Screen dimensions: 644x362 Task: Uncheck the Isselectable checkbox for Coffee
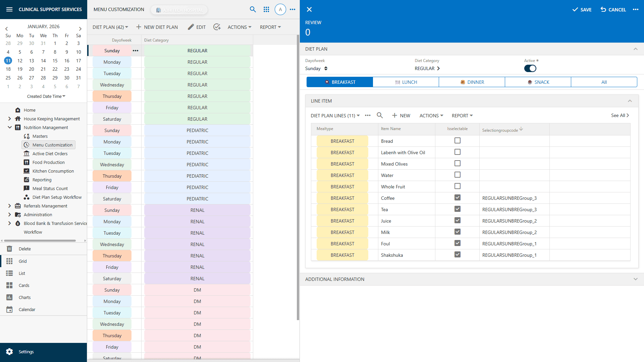click(457, 197)
